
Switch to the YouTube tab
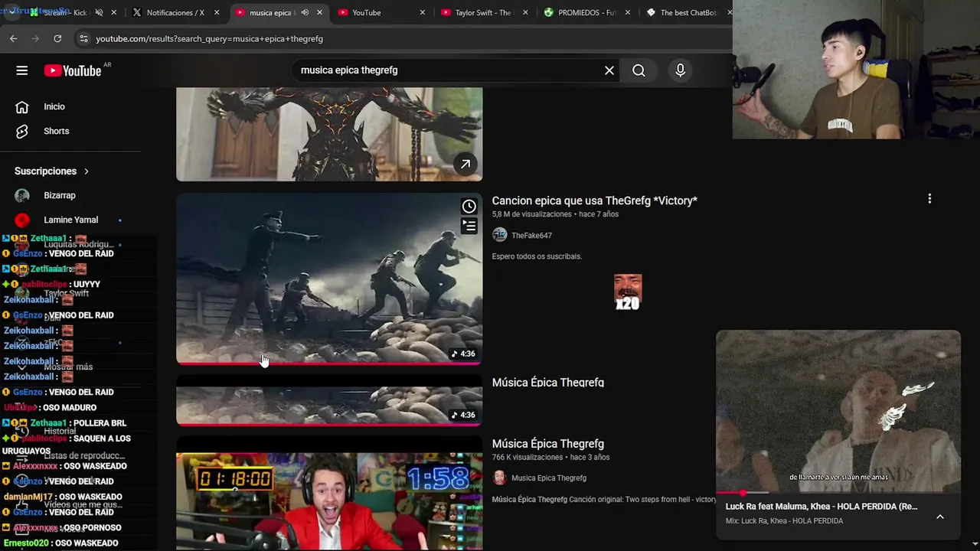367,12
